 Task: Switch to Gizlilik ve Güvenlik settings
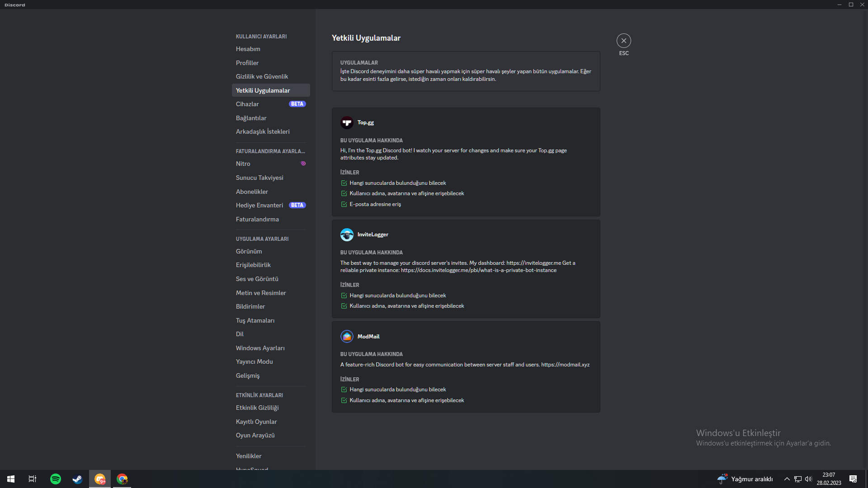[262, 76]
